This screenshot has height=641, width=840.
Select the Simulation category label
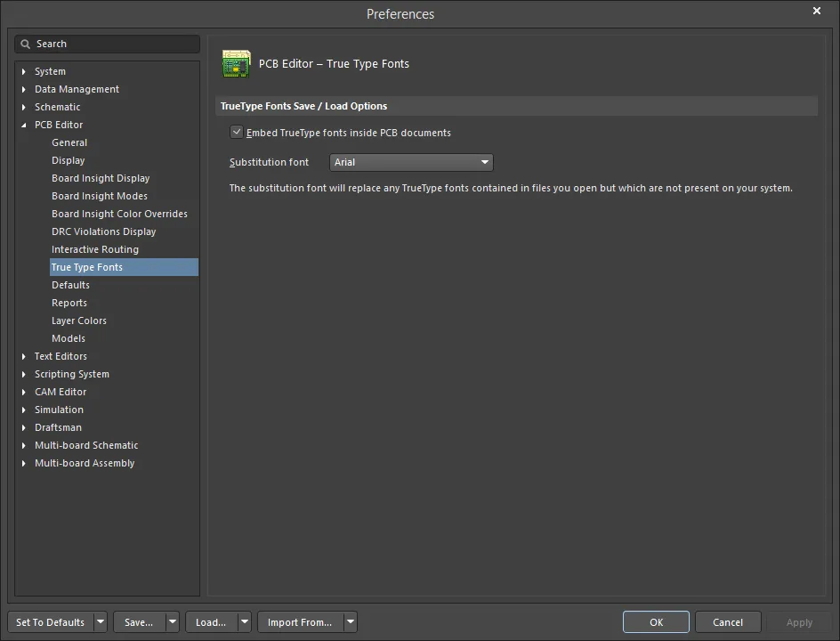[x=59, y=410]
